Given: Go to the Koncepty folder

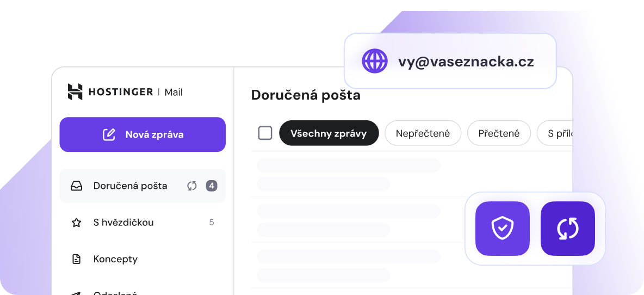Looking at the screenshot, I should point(115,259).
